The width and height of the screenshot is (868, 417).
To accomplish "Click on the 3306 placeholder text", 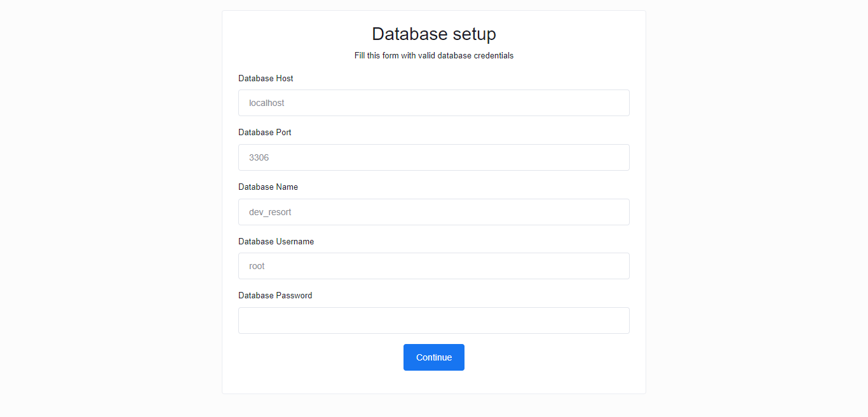I will point(259,157).
